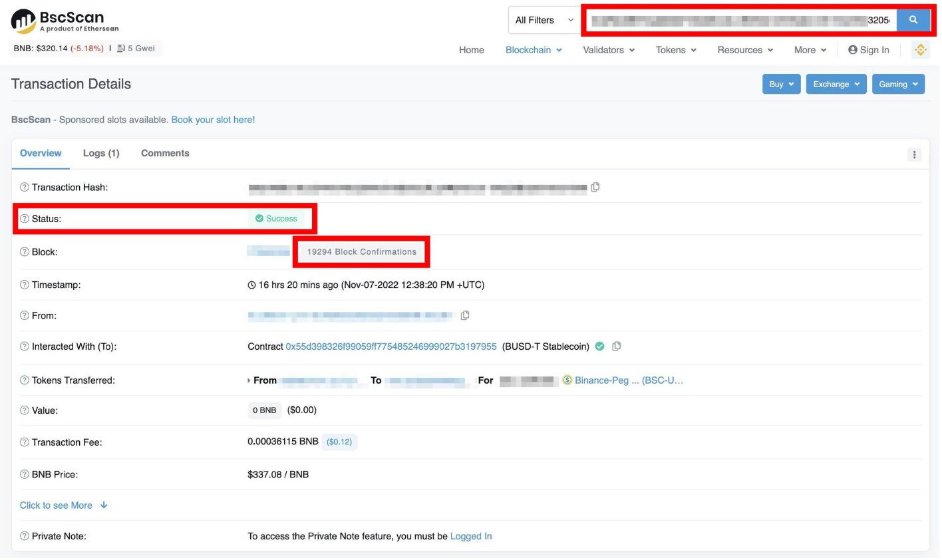The height and width of the screenshot is (560, 942).
Task: Open Binance-Peg (BSC-U...) token link
Action: (x=630, y=381)
